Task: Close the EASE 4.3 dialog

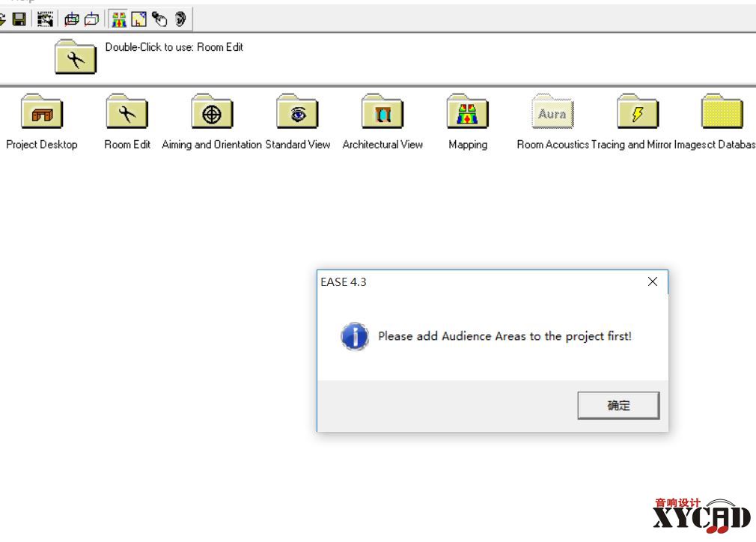Action: pyautogui.click(x=653, y=281)
